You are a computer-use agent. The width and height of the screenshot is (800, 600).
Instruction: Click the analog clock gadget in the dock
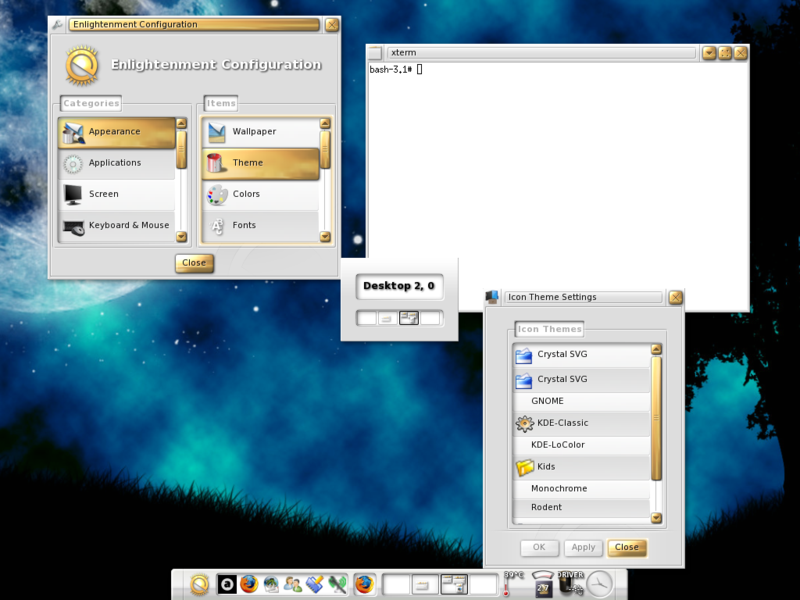600,585
